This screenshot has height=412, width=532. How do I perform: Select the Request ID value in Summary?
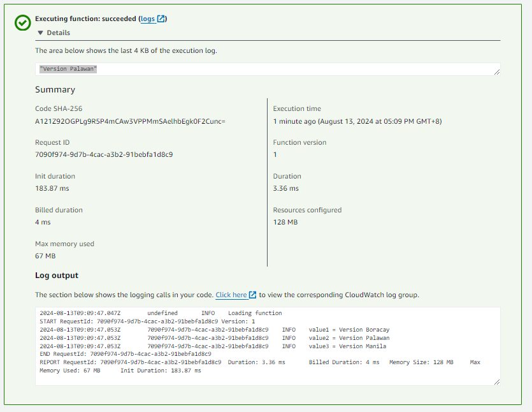(x=104, y=154)
